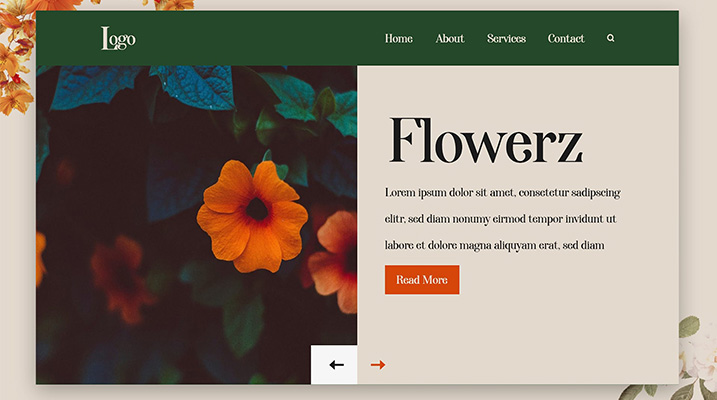717x400 pixels.
Task: Select Services in the navigation bar
Action: point(506,39)
